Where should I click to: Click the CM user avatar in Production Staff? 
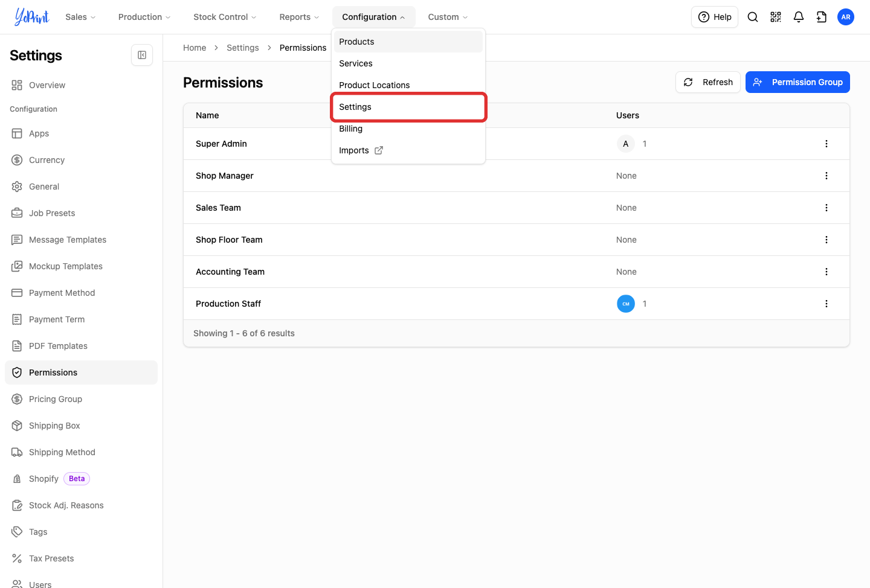click(x=626, y=304)
